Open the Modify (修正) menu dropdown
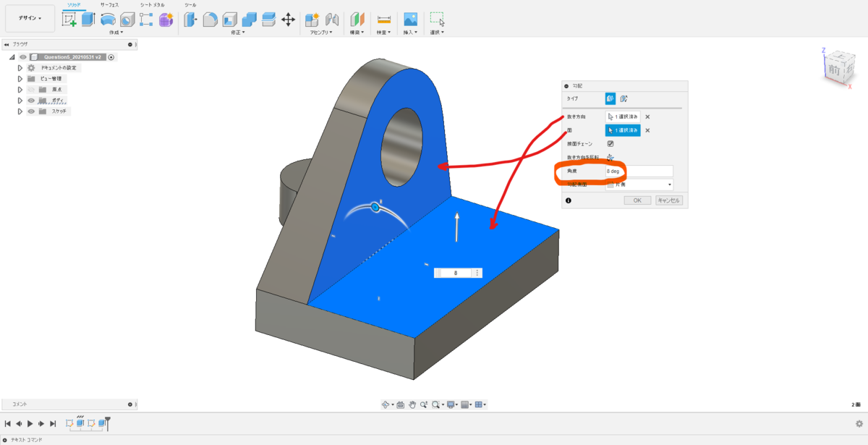The width and height of the screenshot is (868, 445). [238, 33]
